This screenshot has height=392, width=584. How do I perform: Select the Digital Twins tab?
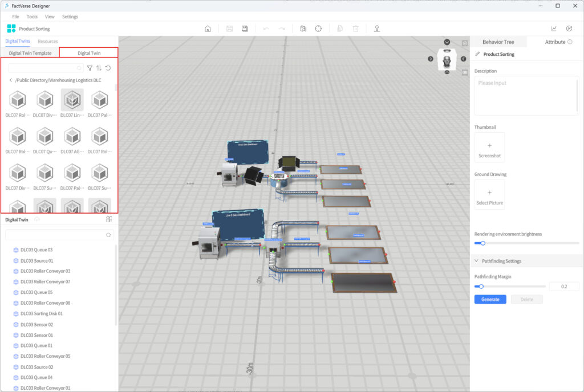pyautogui.click(x=18, y=41)
